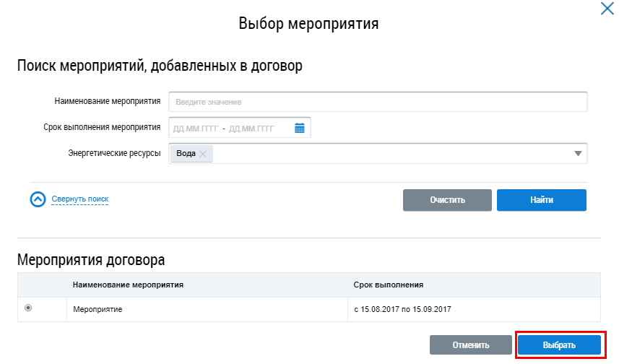Screen dimensions: 619x364
Task: Click the date range cell 15.08.2017–15.09.2017
Action: click(404, 309)
